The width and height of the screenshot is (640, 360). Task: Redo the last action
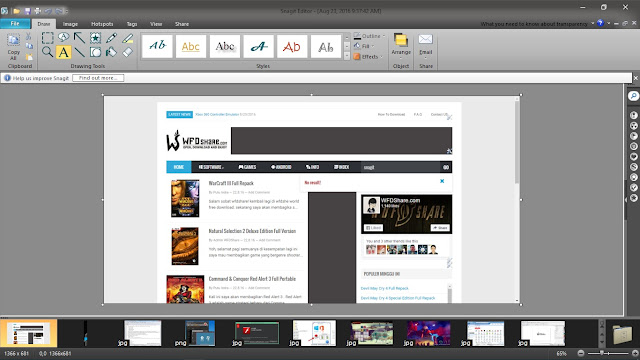click(x=59, y=11)
